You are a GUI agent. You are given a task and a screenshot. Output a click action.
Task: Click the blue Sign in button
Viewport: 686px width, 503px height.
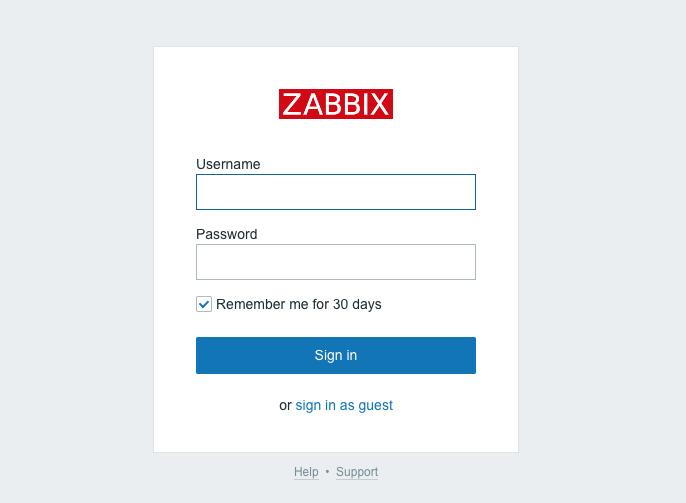(336, 355)
